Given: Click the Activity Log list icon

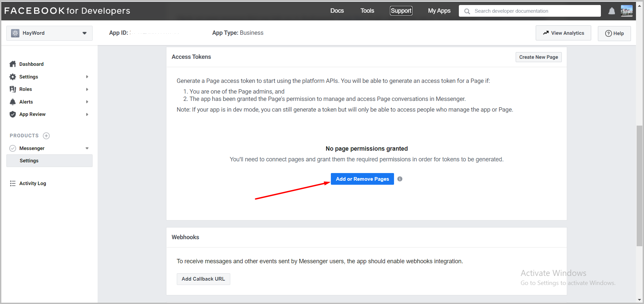Looking at the screenshot, I should pos(13,183).
